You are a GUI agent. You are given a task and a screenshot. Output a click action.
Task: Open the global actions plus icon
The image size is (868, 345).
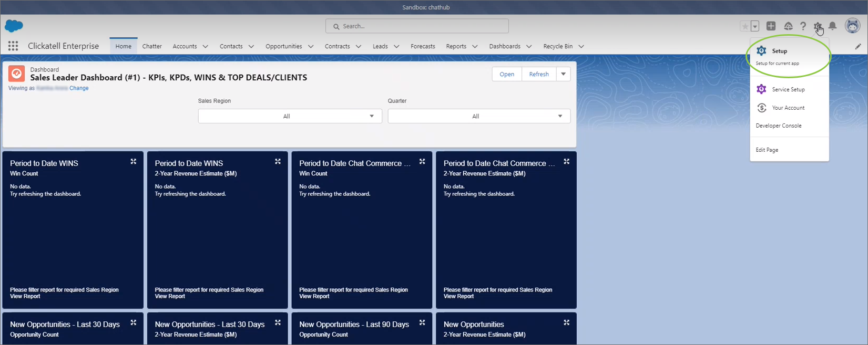771,26
